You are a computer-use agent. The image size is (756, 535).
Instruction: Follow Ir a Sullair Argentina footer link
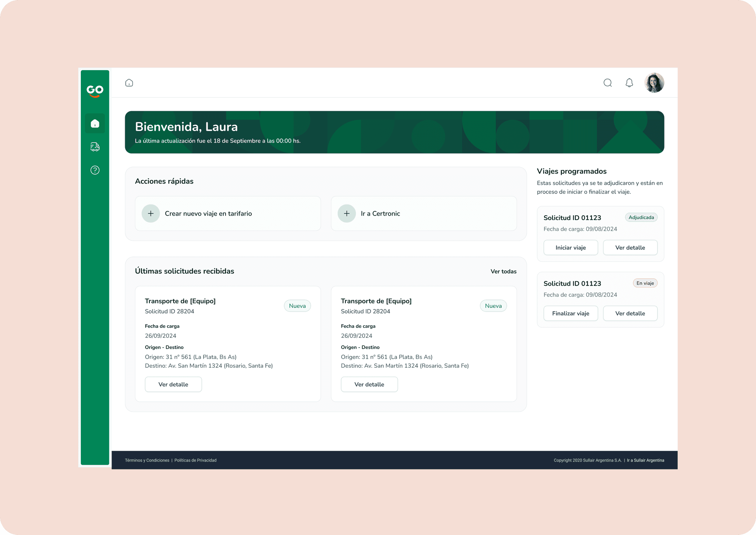coord(645,460)
